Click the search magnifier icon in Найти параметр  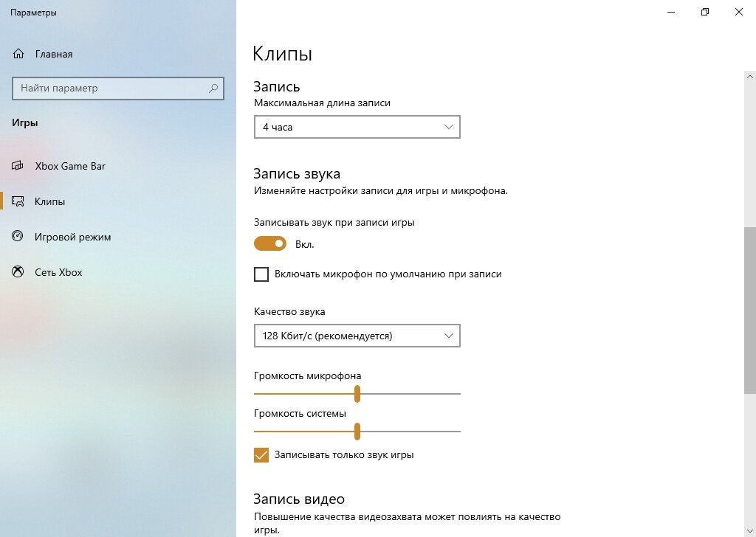[x=213, y=88]
